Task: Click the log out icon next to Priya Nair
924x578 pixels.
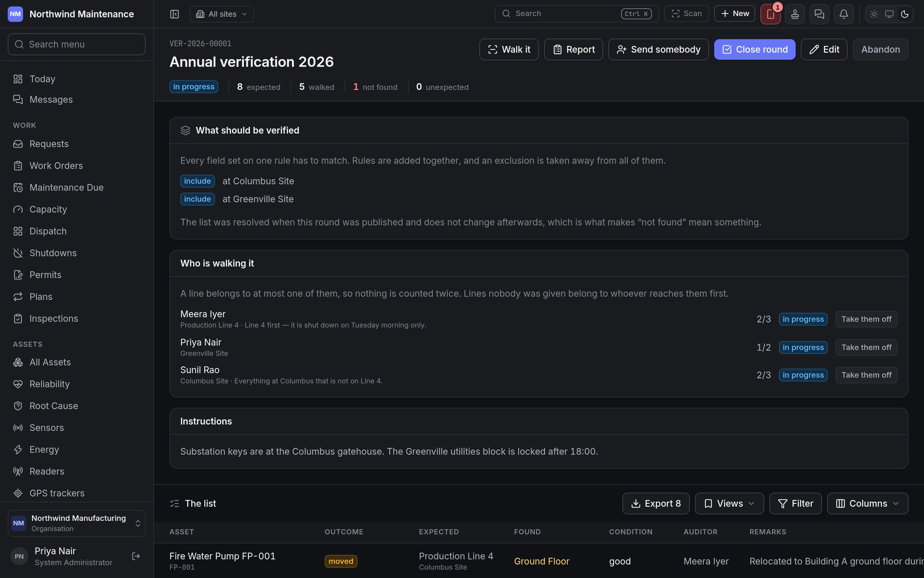Action: click(x=136, y=556)
